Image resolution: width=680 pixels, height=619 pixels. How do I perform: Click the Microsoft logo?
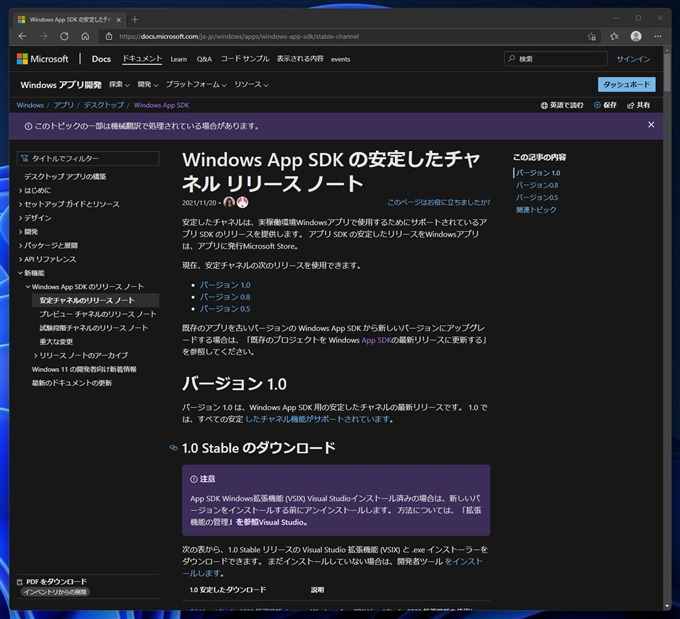(x=42, y=59)
